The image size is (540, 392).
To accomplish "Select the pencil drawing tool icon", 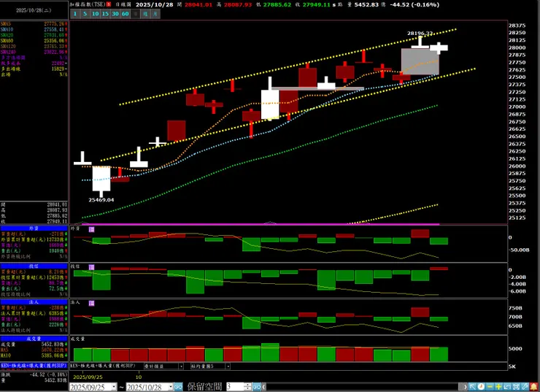I will pos(525,387).
